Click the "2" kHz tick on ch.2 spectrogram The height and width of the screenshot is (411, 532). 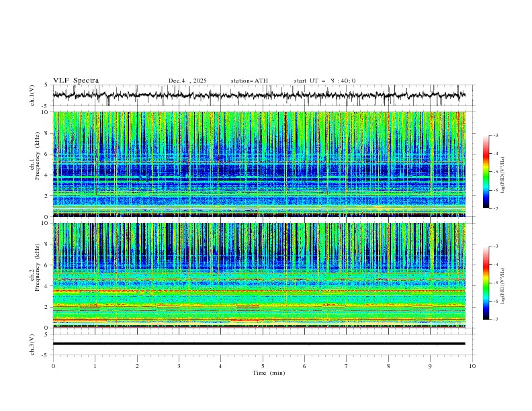pos(48,307)
